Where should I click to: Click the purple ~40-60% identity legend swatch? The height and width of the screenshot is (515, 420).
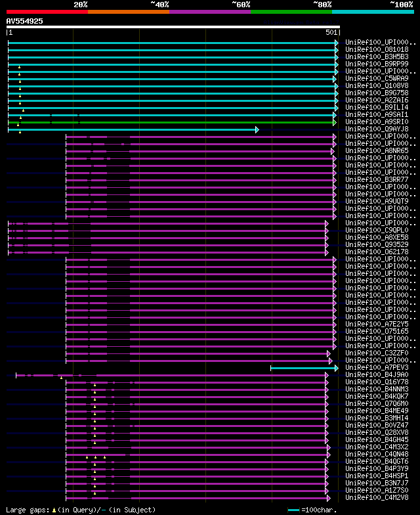point(210,12)
